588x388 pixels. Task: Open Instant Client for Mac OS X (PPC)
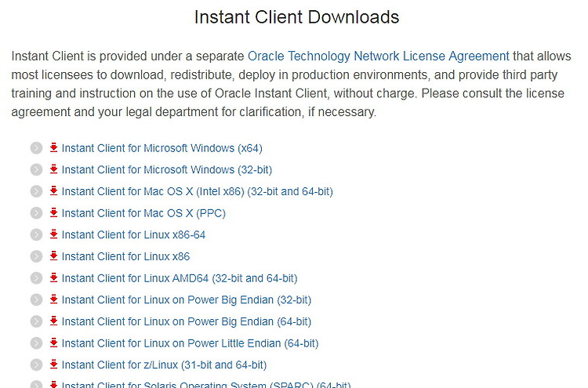pos(143,213)
